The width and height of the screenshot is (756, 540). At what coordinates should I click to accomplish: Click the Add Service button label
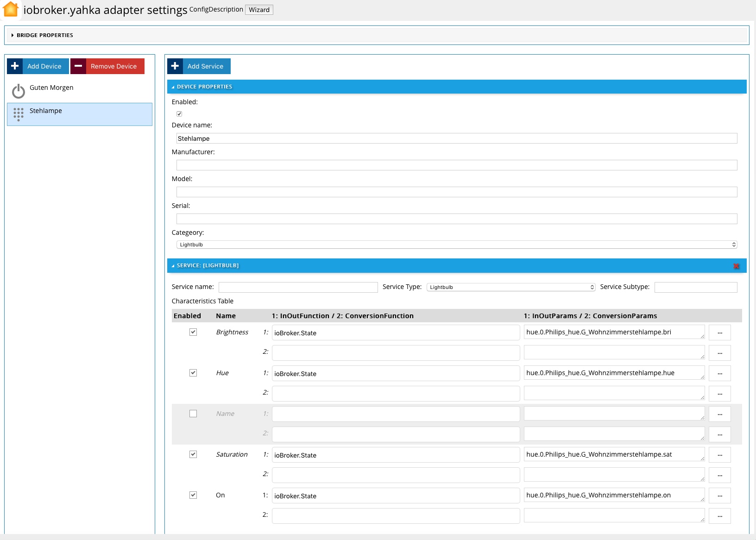206,66
